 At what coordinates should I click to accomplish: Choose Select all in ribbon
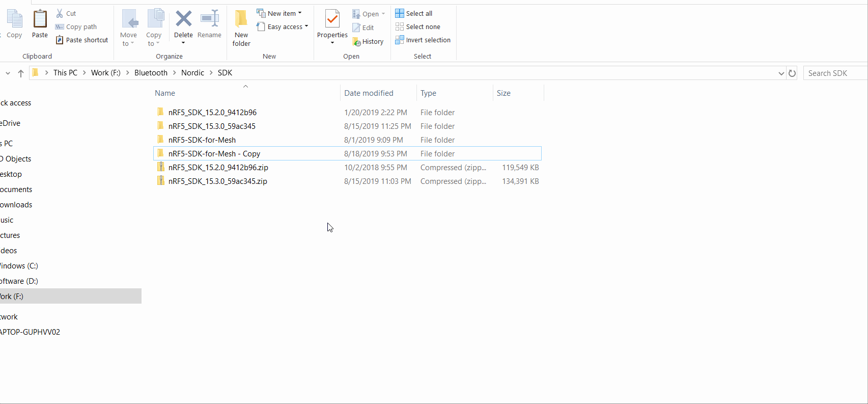coord(414,14)
